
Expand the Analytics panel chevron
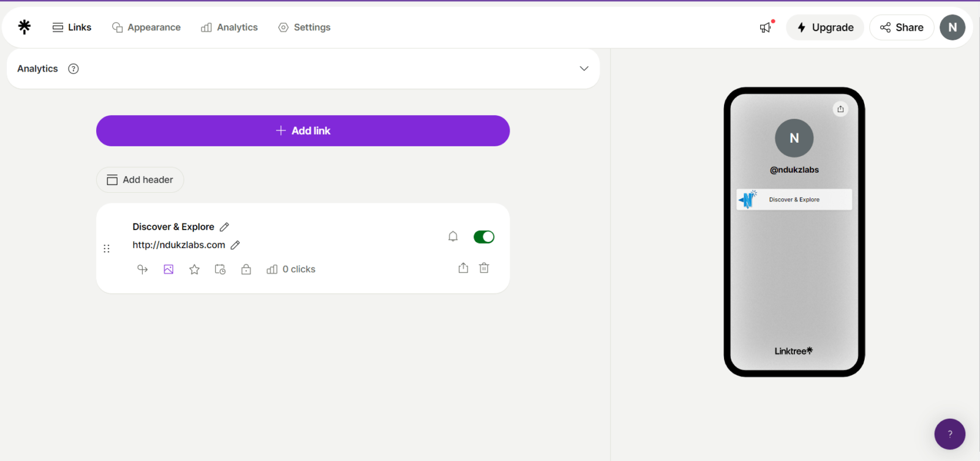pos(584,68)
